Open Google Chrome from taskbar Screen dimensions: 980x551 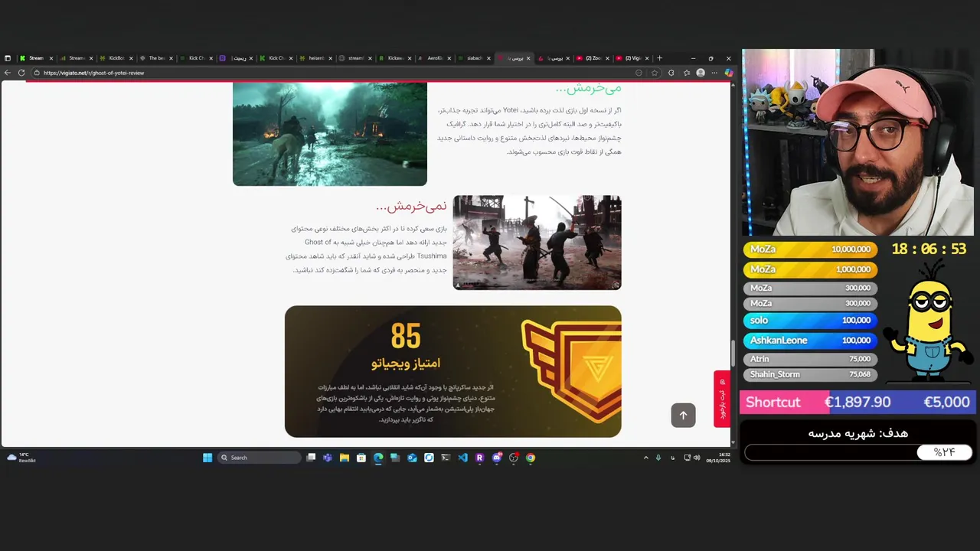point(531,458)
